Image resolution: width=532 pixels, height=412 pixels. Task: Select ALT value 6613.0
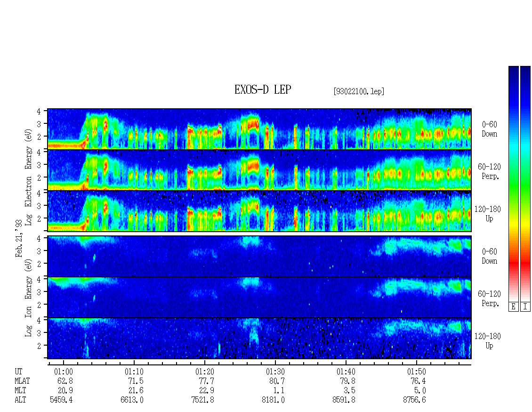[132, 400]
